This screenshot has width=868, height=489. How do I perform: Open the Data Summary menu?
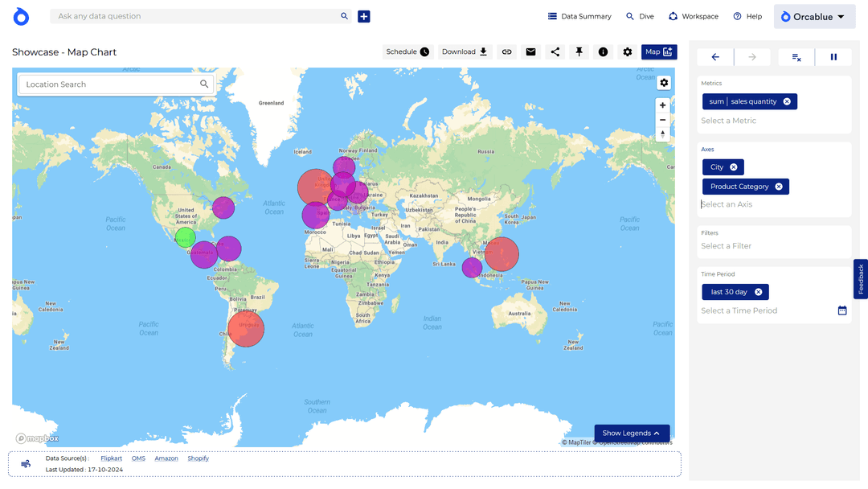(579, 16)
